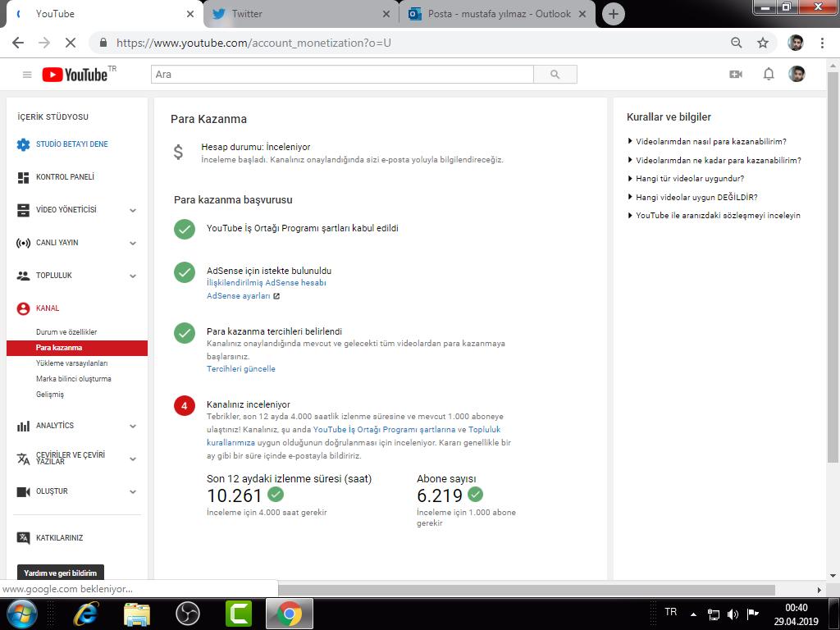
Task: Expand the Canlı Yayın chevron
Action: point(133,243)
